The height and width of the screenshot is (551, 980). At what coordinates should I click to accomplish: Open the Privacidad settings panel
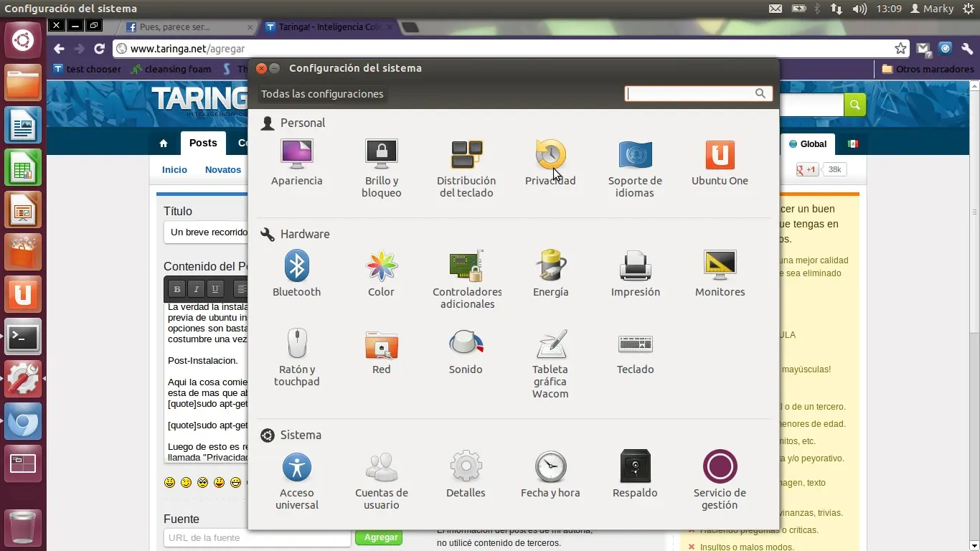pos(550,159)
